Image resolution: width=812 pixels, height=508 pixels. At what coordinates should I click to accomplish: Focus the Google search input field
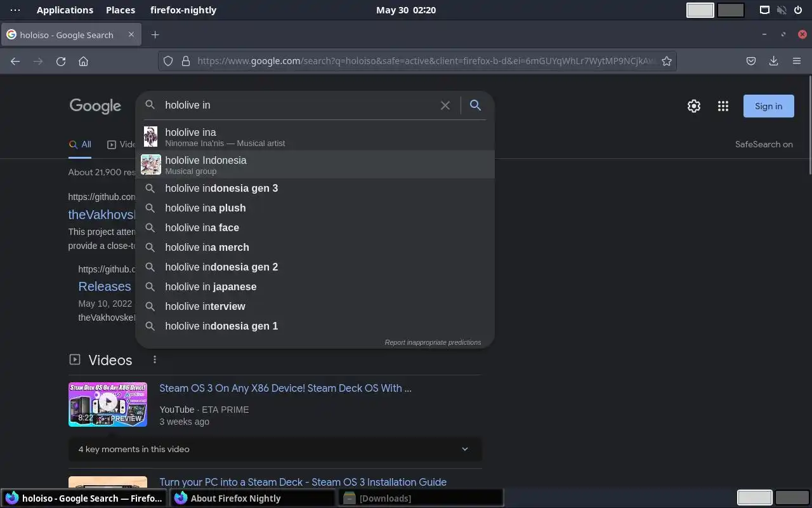pyautogui.click(x=298, y=105)
